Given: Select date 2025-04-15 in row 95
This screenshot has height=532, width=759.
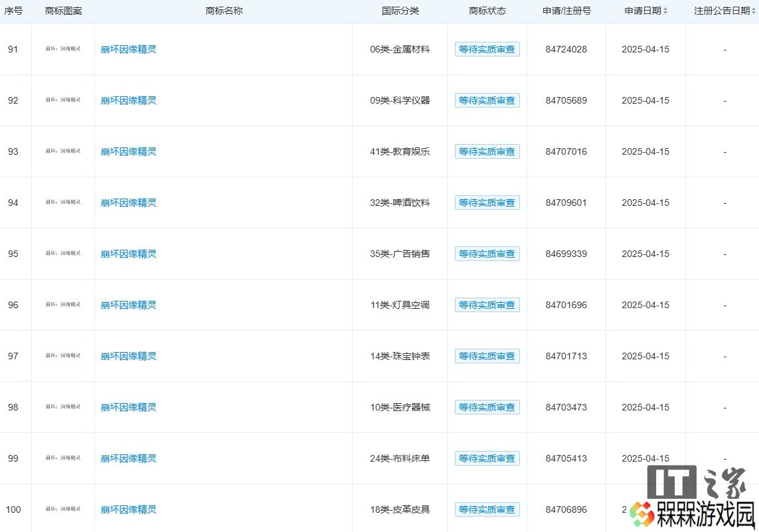Looking at the screenshot, I should click(645, 254).
